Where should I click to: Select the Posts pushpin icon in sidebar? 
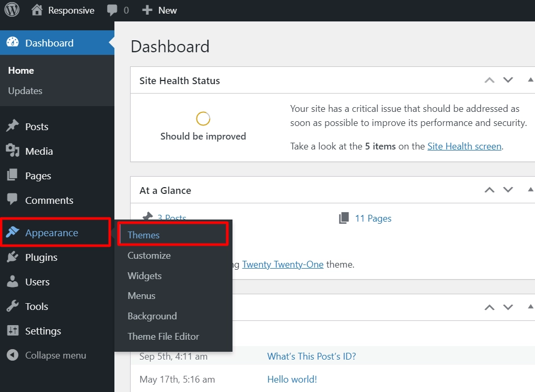pos(13,126)
